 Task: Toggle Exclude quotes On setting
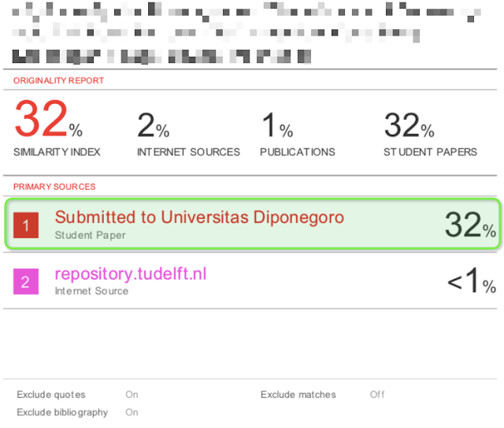tap(132, 394)
